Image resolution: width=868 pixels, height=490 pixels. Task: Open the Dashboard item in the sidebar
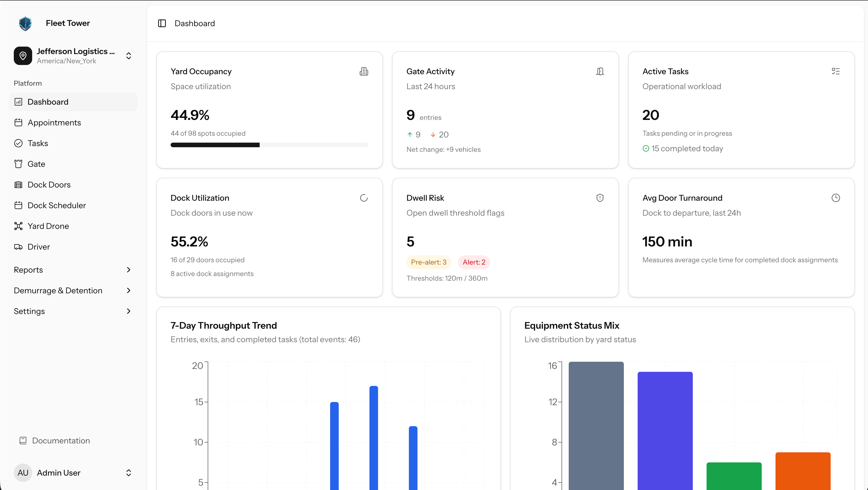tap(48, 102)
